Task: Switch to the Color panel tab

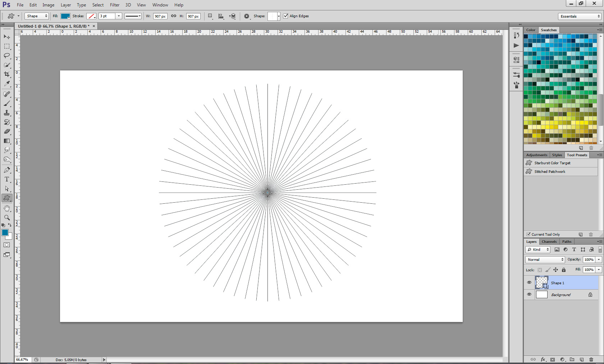Action: click(x=531, y=30)
